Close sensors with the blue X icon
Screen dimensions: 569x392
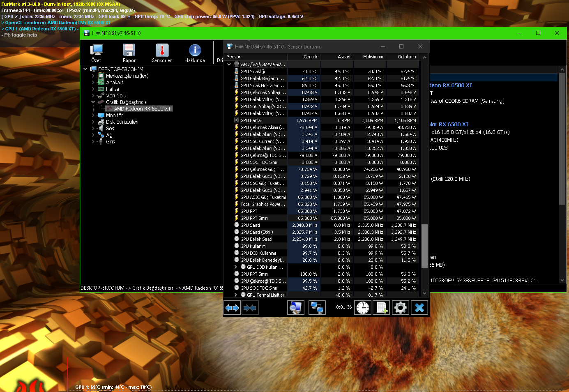click(x=419, y=307)
